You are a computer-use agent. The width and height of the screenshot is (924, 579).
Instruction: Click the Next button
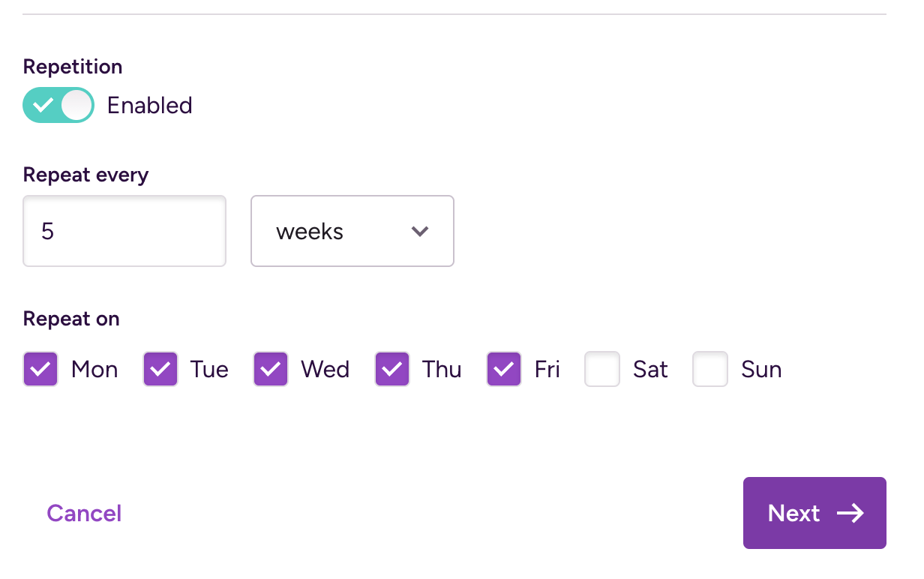[814, 513]
